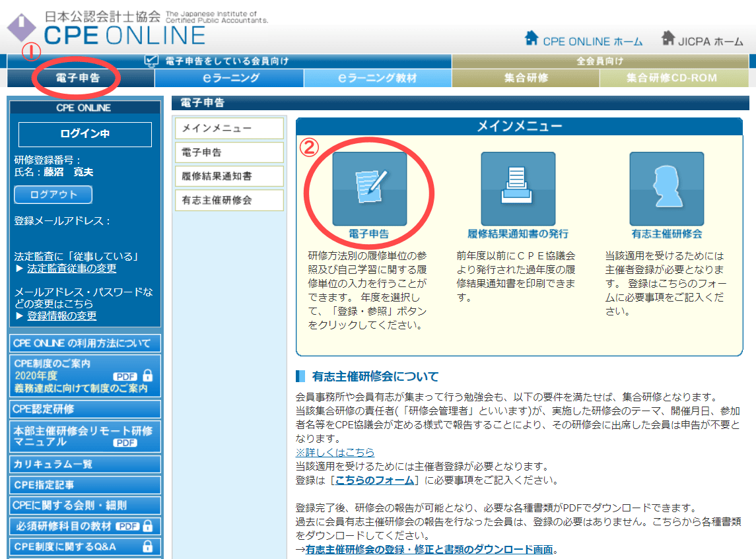Open the CPE指定記事 sidebar banner
Image resolution: width=756 pixels, height=559 pixels.
coord(85,485)
